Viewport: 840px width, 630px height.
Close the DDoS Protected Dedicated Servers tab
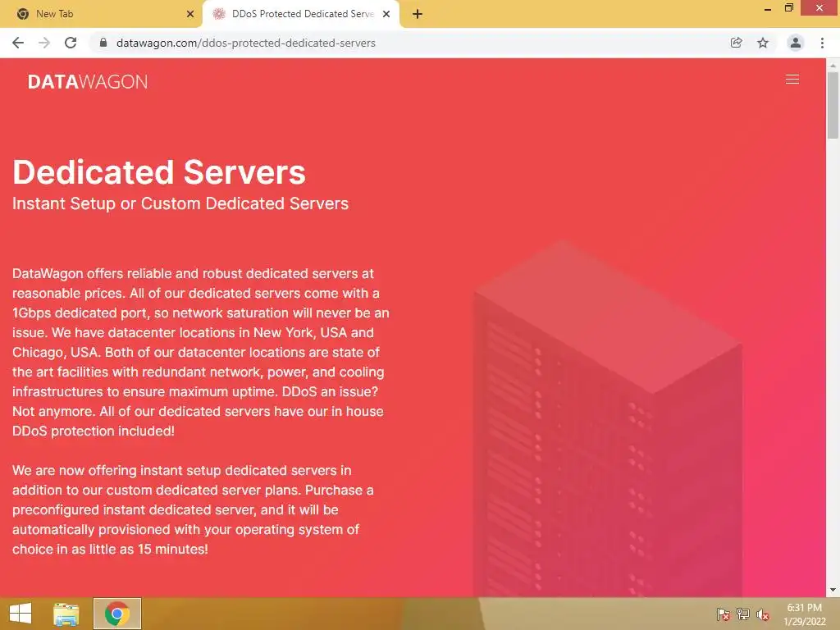(386, 14)
